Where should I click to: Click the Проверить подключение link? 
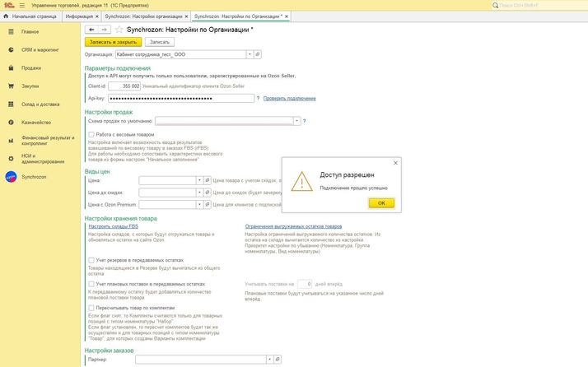pos(289,99)
